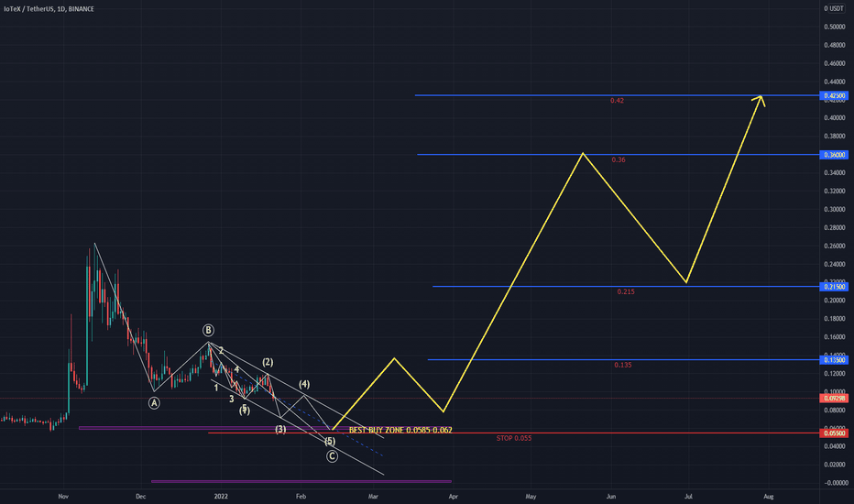Select the yellow arrowhead at 0.425 target
854x504 pixels.
tap(760, 101)
